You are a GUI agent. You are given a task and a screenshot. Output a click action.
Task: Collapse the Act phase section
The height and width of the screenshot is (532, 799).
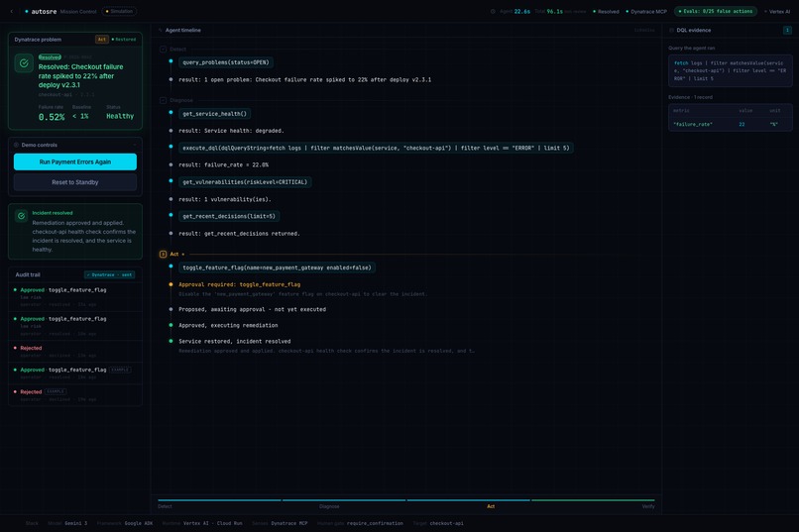163,254
